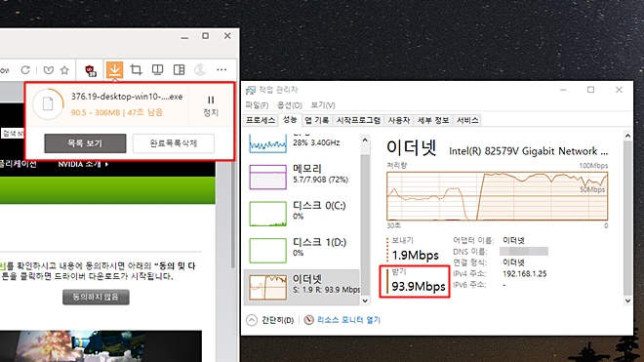Open the browser three-dots menu
The height and width of the screenshot is (362, 644).
point(221,70)
